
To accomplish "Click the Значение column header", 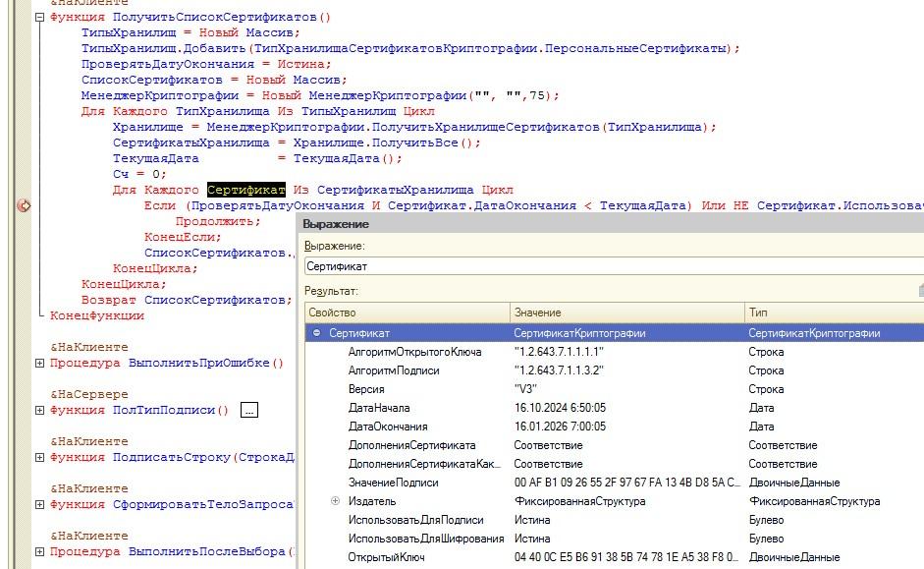I will click(625, 312).
